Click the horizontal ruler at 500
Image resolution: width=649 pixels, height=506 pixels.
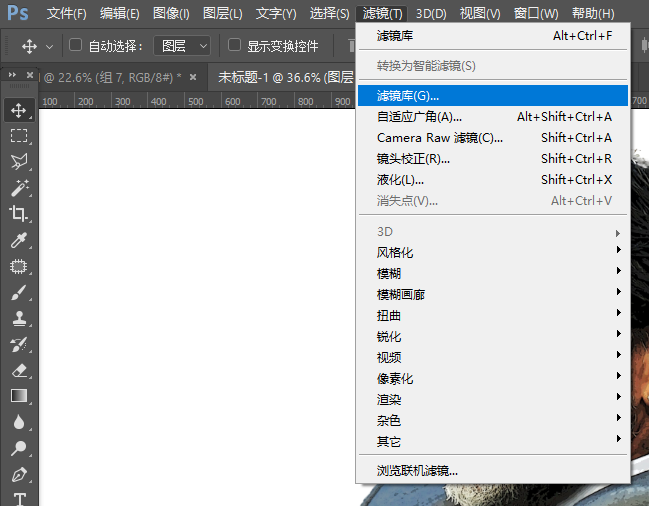click(x=195, y=101)
